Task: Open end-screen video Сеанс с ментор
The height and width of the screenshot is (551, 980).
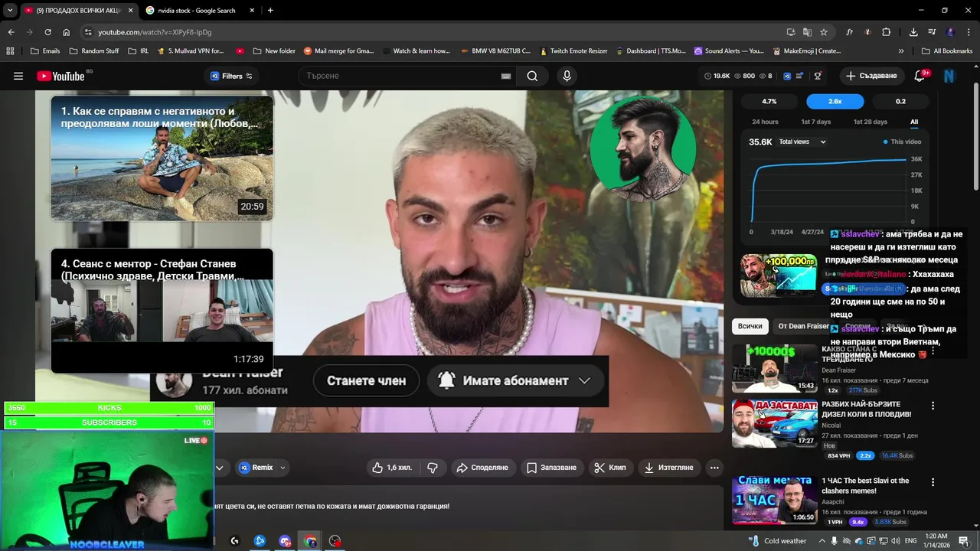Action: tap(162, 311)
